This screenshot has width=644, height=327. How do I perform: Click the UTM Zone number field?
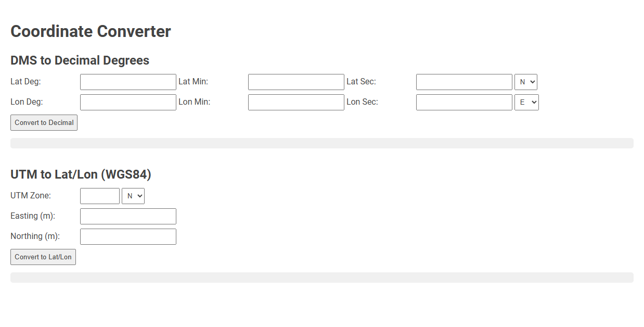pos(99,196)
